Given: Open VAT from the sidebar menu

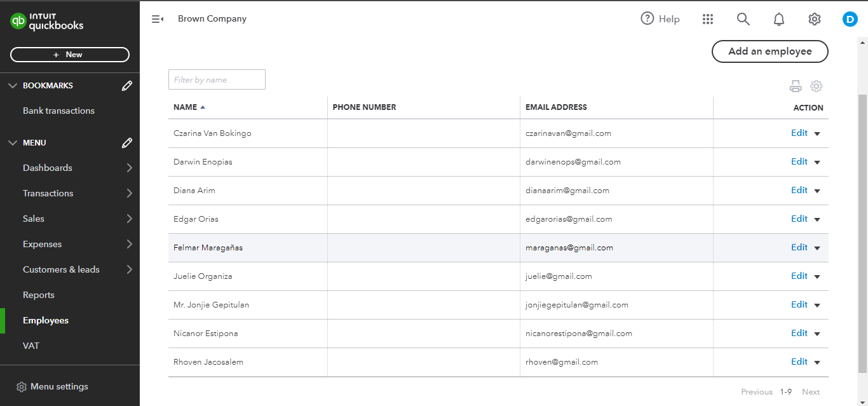Looking at the screenshot, I should pyautogui.click(x=31, y=346).
